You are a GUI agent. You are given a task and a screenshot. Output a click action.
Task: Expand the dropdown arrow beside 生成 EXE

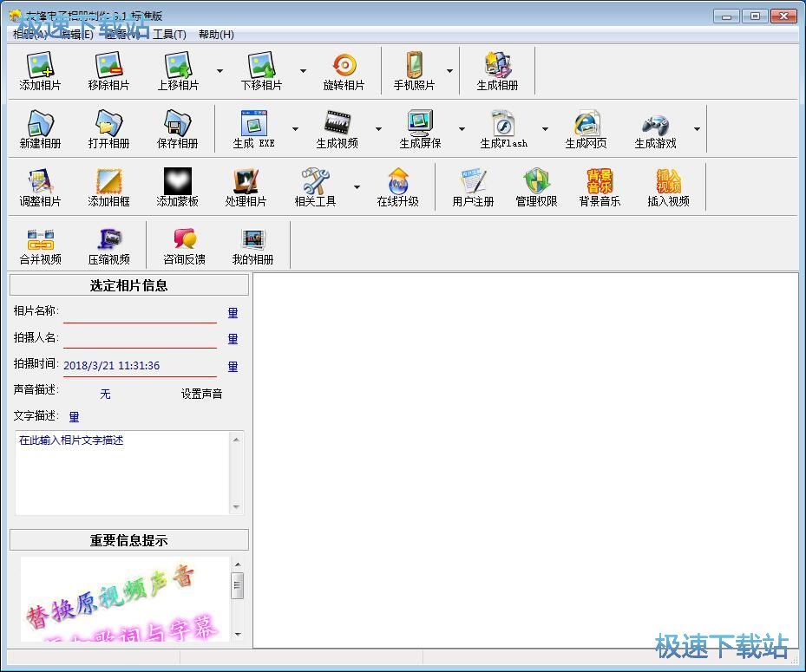(x=296, y=129)
